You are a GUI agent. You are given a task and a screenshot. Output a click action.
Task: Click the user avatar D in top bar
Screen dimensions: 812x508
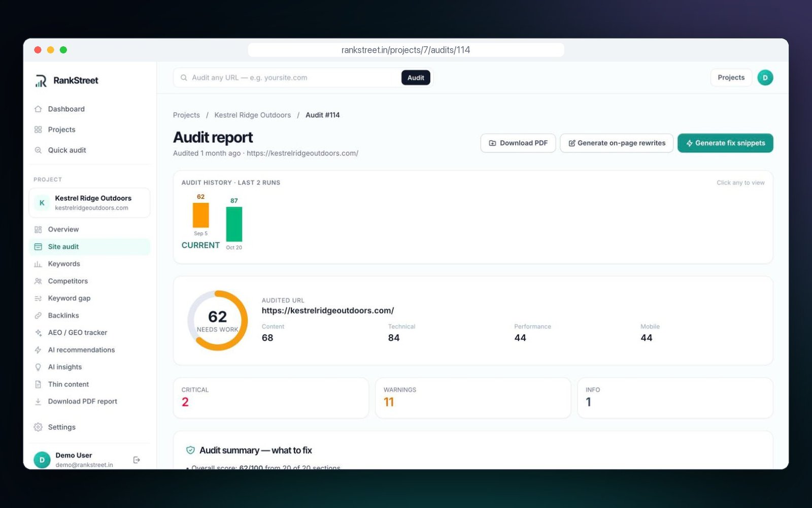pos(765,78)
